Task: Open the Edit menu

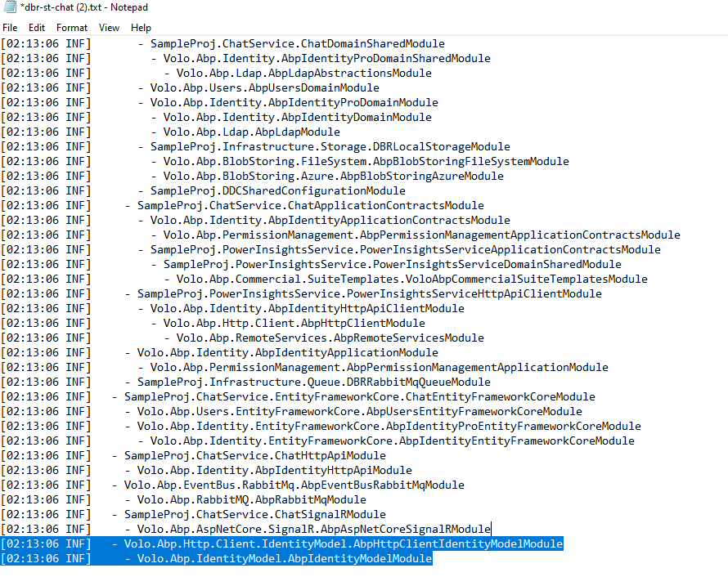Action: tap(37, 28)
